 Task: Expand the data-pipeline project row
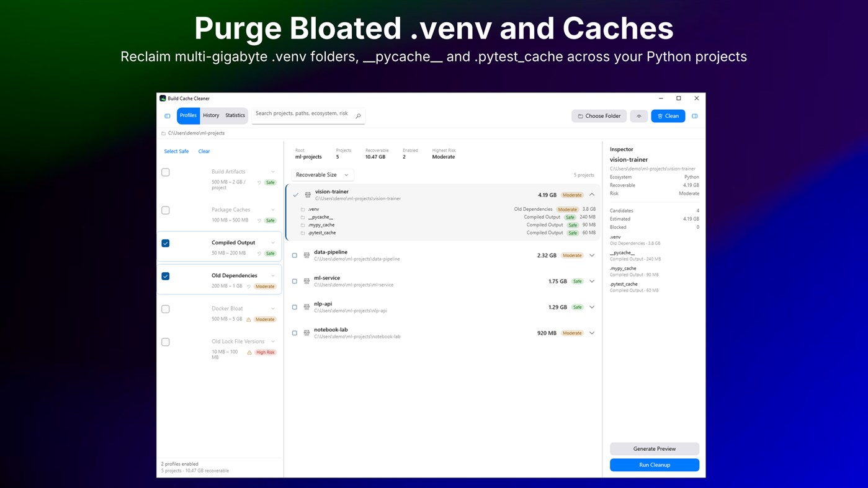[x=592, y=255]
